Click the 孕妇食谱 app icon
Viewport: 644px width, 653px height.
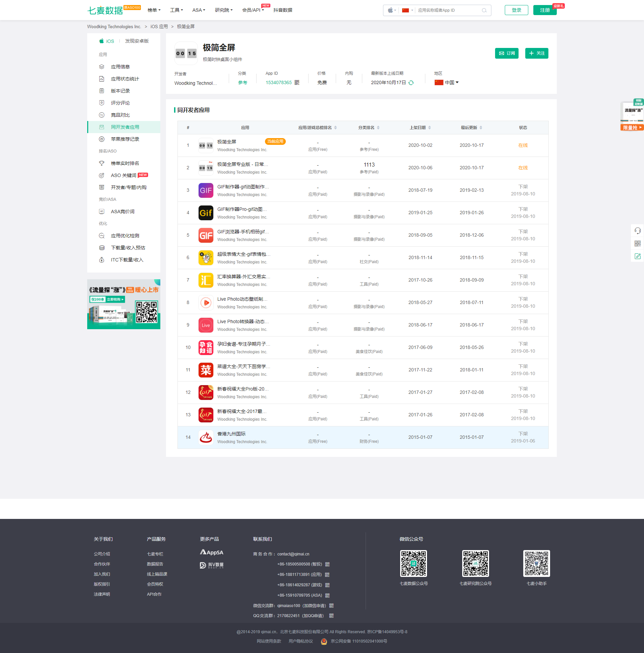(x=206, y=348)
